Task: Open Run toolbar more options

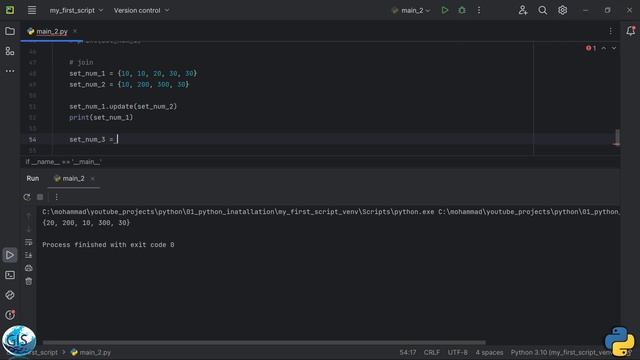Action: coord(56,197)
